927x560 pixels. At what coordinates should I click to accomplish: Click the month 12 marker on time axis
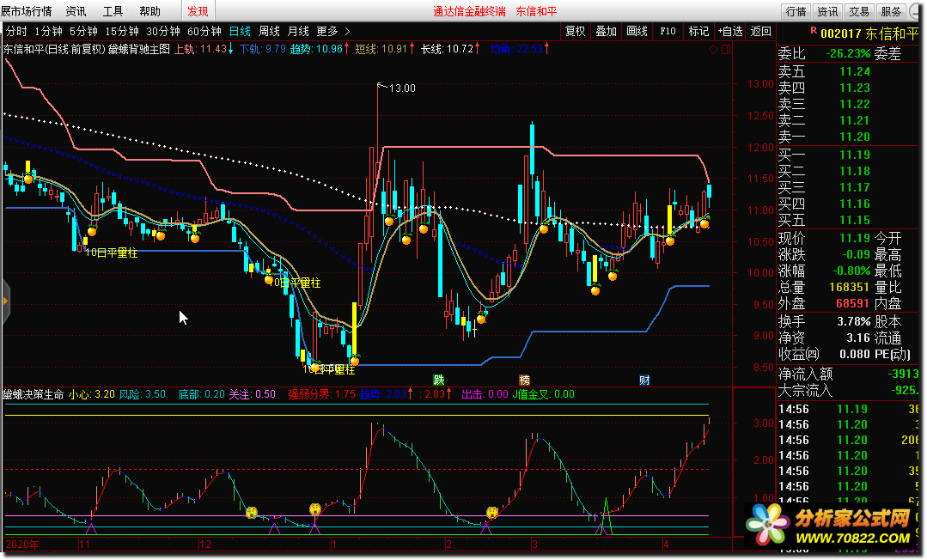tap(205, 544)
